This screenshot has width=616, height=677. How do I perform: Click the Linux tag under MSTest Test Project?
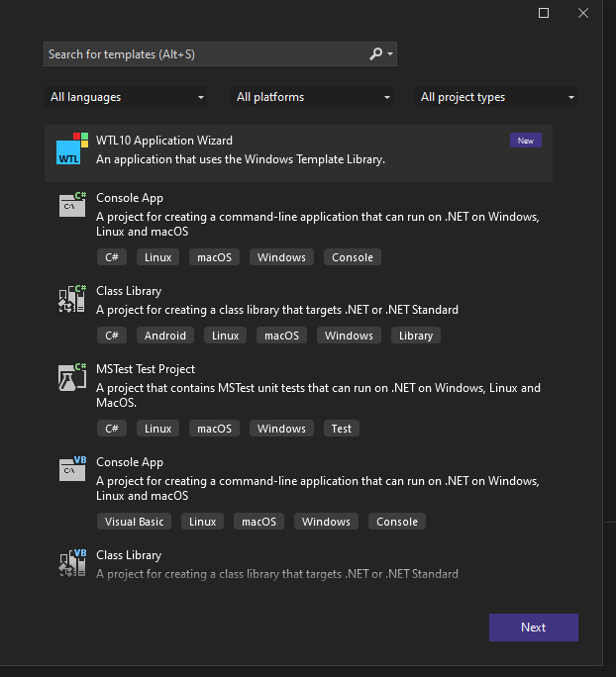tap(157, 429)
